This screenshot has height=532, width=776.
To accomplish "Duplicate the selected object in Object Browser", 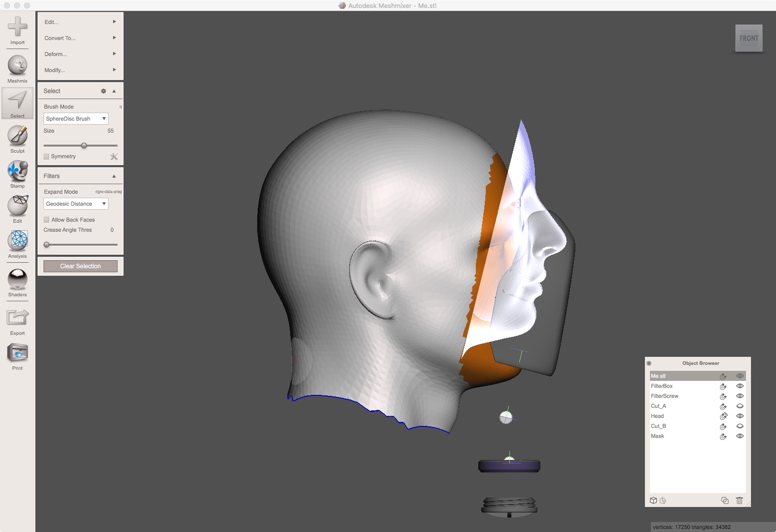I will 725,500.
